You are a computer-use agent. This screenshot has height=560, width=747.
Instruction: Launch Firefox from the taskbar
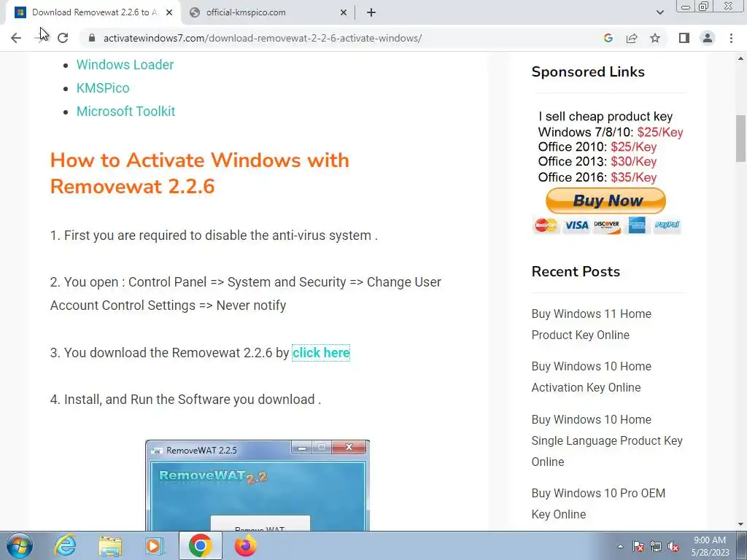click(245, 545)
